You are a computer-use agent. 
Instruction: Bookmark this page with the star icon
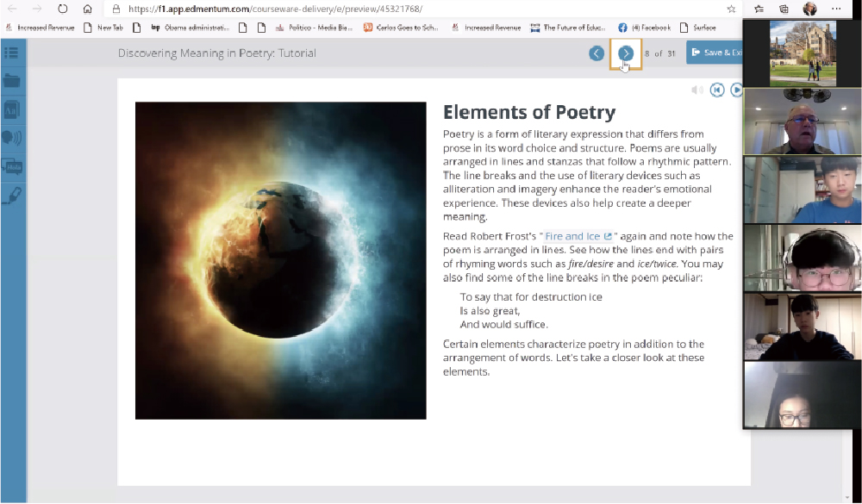(731, 9)
